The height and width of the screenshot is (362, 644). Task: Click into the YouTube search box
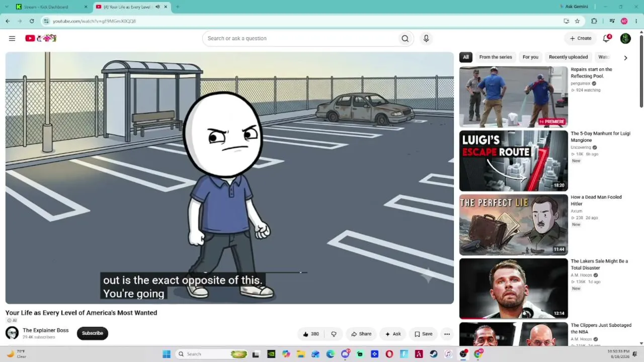(x=300, y=38)
